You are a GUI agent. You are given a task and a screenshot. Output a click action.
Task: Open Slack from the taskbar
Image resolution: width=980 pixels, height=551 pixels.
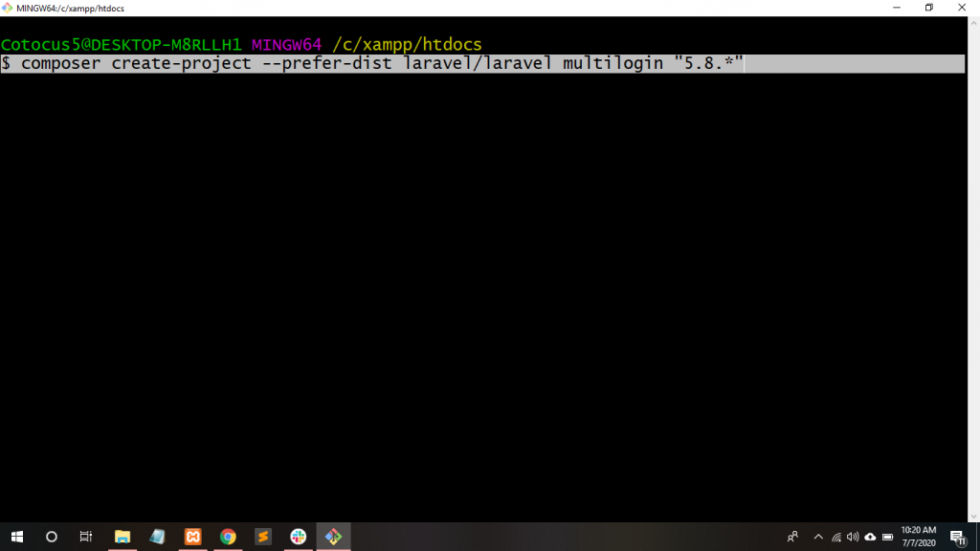tap(299, 537)
